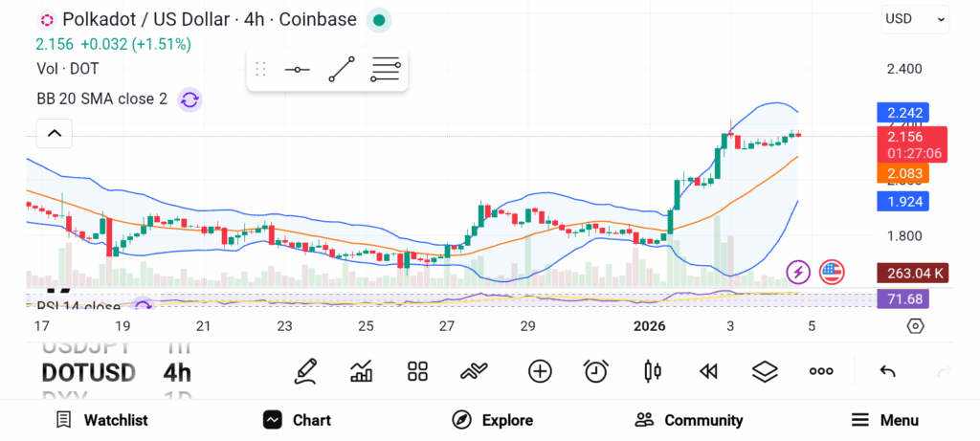Viewport: 980px width, 441px height.
Task: Select the horizontal line drawing tool
Action: pyautogui.click(x=297, y=70)
